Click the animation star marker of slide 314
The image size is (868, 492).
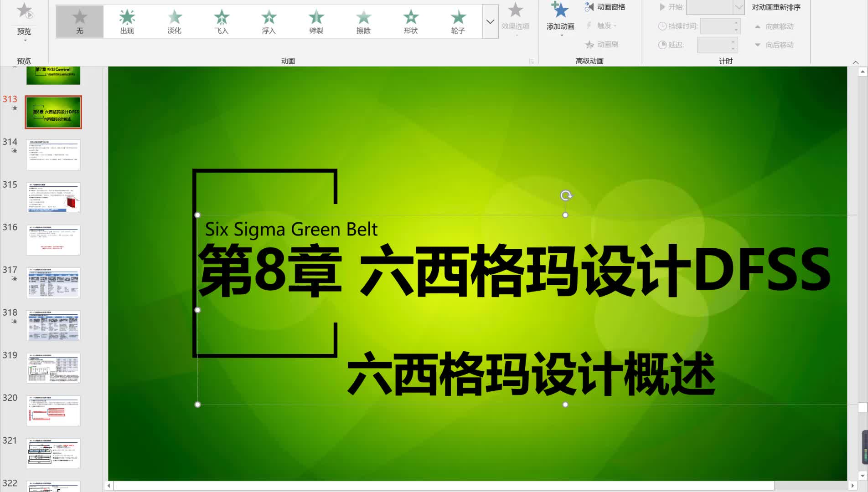coord(14,151)
